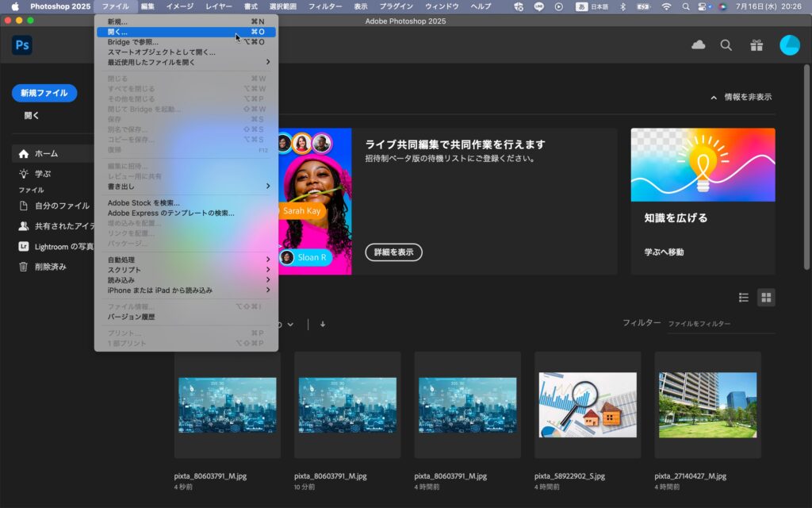This screenshot has width=812, height=508.
Task: Open the レイヤー menu in menu bar
Action: tap(219, 6)
